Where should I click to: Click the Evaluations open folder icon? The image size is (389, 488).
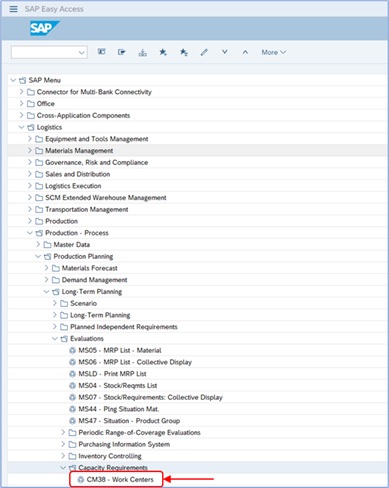click(x=64, y=339)
